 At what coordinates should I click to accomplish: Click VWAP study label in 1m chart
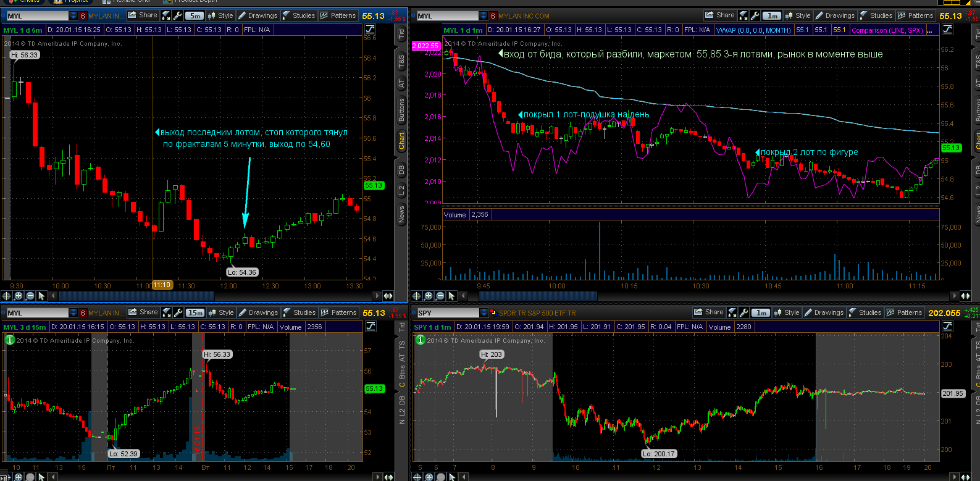[753, 30]
